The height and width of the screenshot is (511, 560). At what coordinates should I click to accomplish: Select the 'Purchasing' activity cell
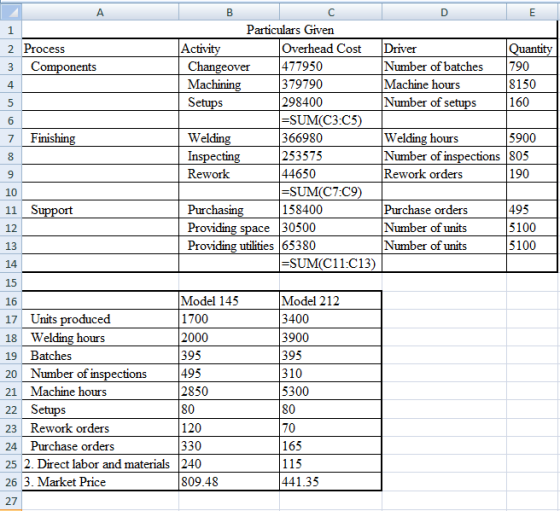229,210
